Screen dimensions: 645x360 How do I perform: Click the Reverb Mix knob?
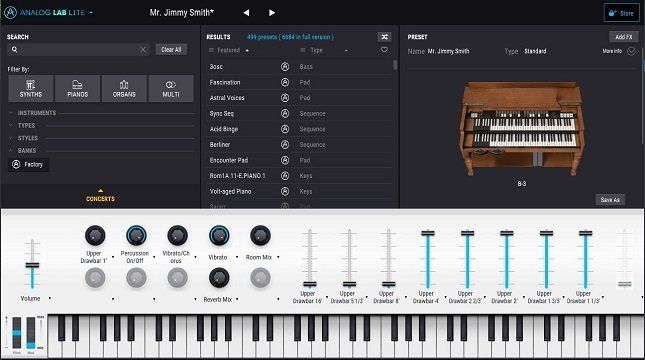click(219, 278)
